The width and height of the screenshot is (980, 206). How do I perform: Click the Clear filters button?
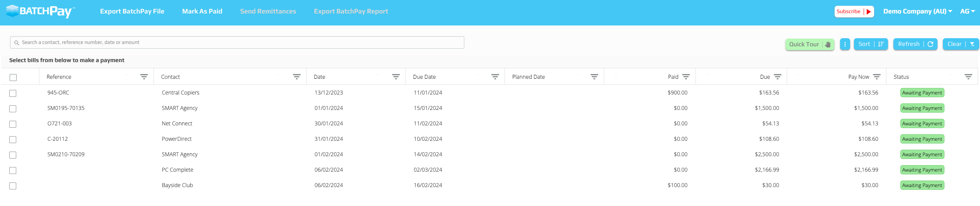point(961,44)
